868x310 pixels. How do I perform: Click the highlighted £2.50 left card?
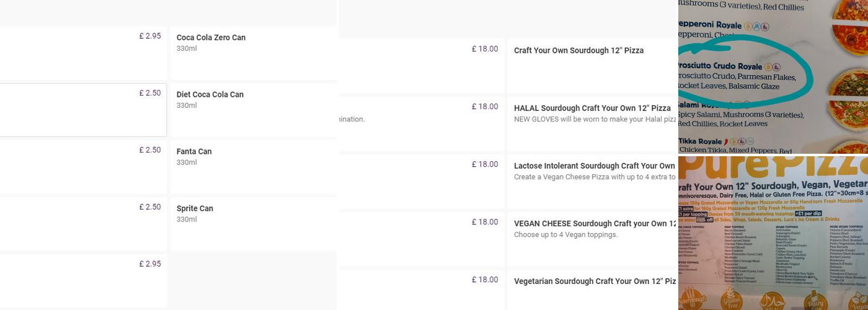(83, 110)
